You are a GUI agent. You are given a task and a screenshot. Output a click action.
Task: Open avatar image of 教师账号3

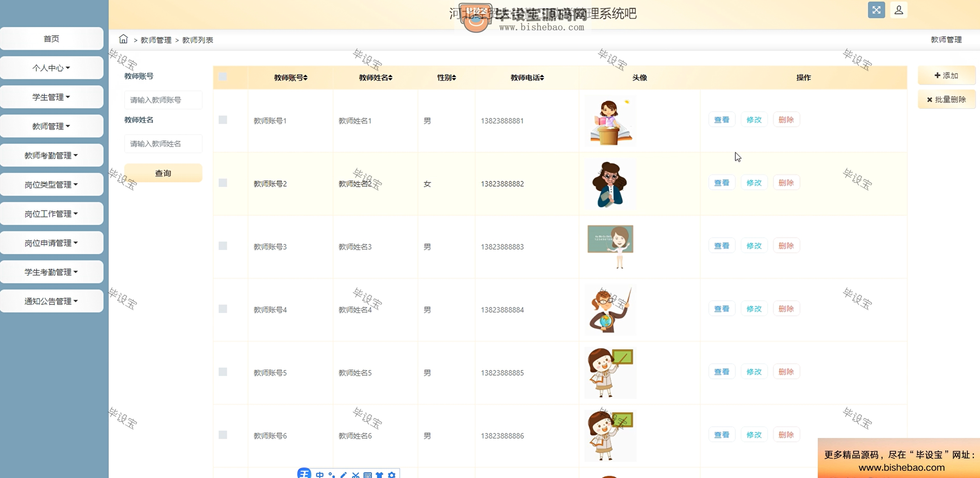click(610, 247)
